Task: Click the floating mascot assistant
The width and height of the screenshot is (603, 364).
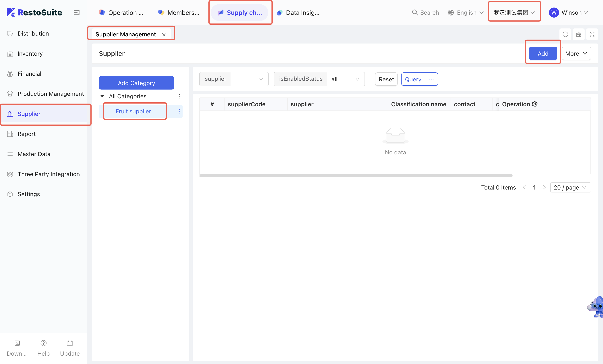Action: click(x=596, y=307)
